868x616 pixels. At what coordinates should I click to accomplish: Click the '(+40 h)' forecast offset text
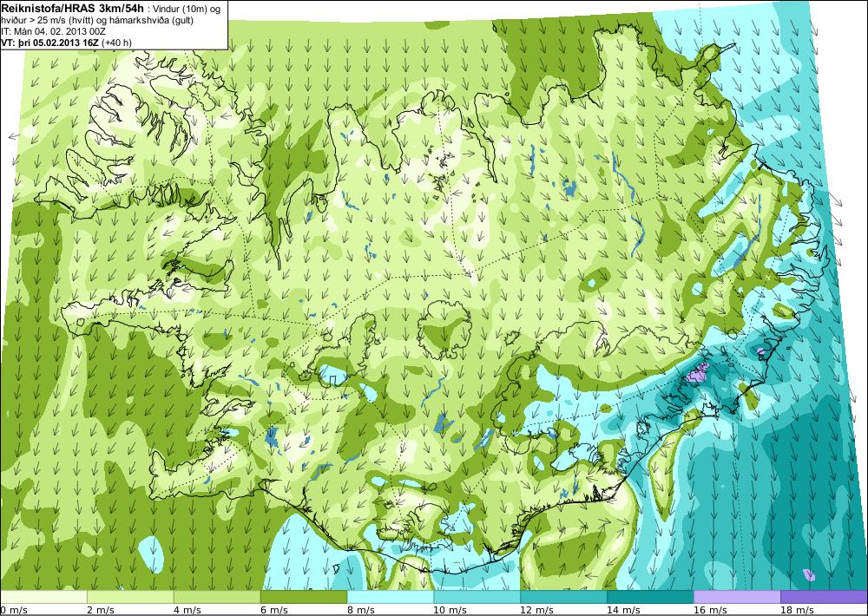(116, 42)
